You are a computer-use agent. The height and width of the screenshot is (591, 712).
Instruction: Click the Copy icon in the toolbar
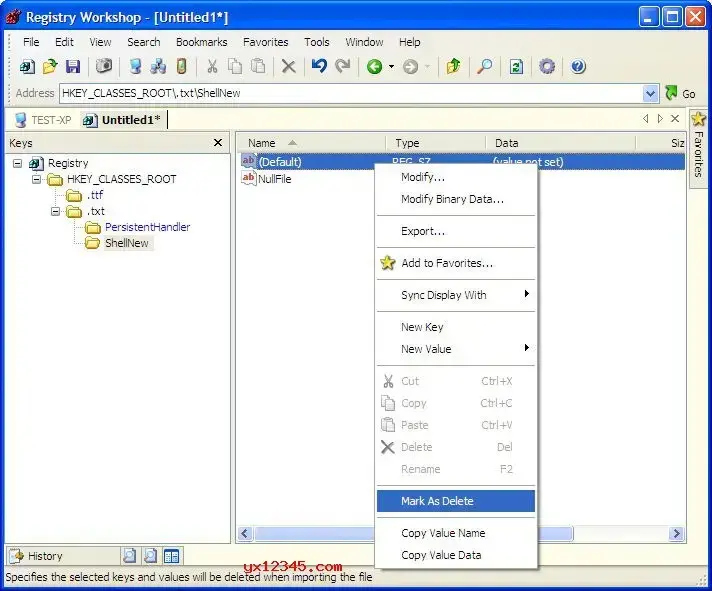pos(235,67)
